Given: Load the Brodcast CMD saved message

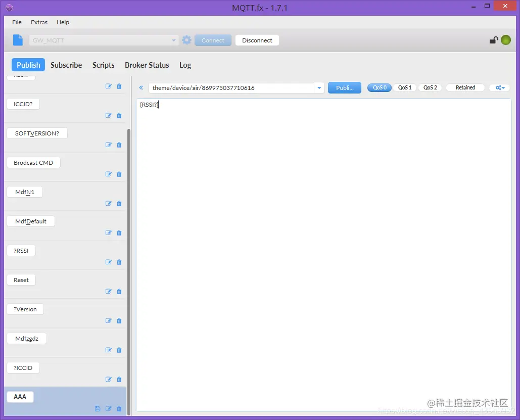Looking at the screenshot, I should click(x=33, y=163).
